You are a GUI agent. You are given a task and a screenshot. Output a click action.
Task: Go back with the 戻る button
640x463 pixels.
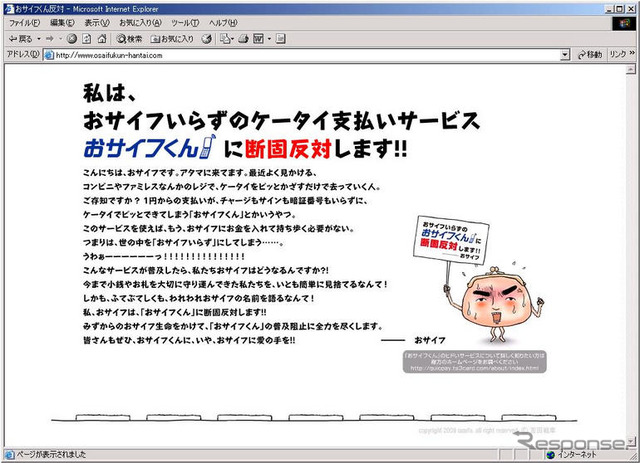click(20, 39)
